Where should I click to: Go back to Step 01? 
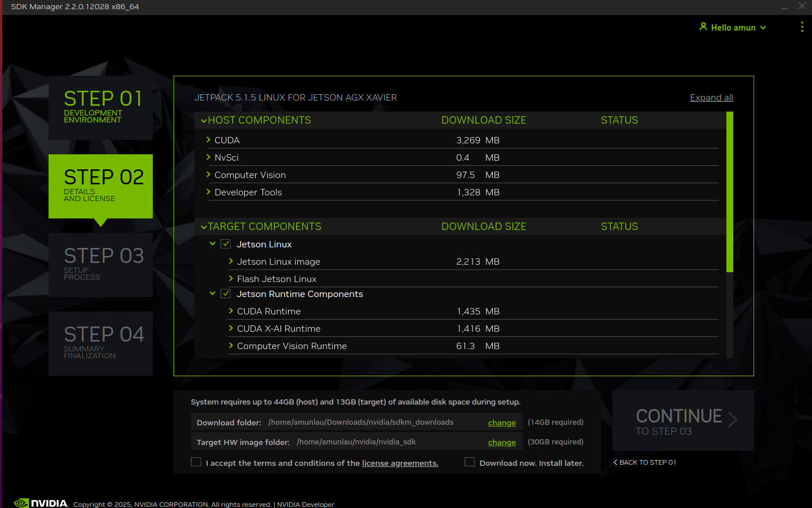pos(645,462)
